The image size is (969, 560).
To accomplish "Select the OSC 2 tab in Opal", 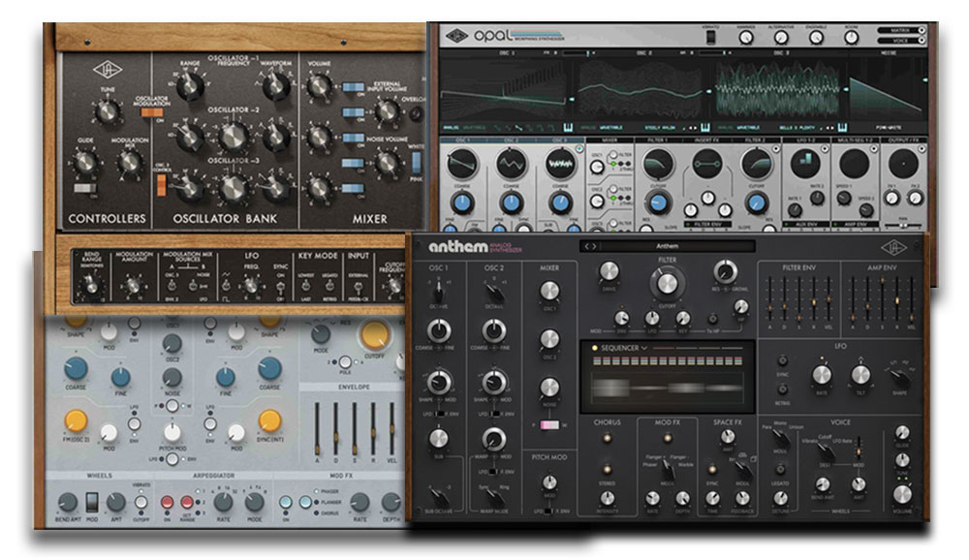I will tap(511, 140).
